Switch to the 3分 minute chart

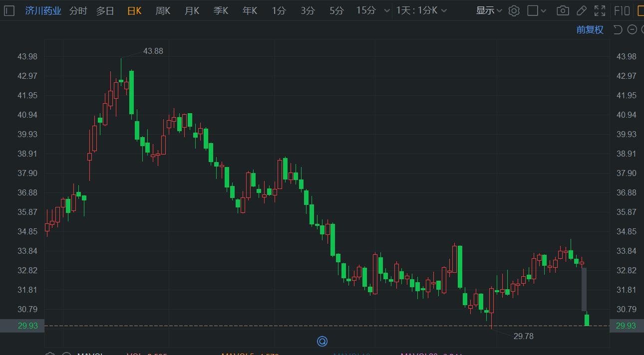(308, 10)
